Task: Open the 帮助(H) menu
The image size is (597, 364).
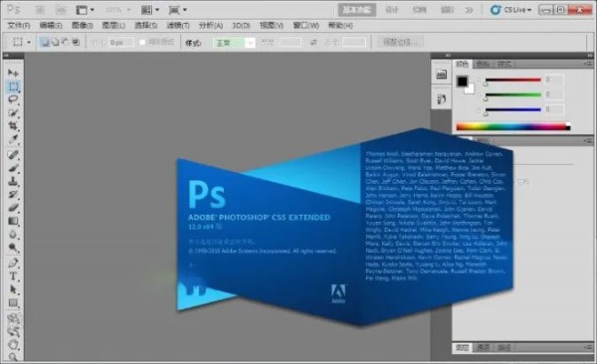Action: [340, 26]
